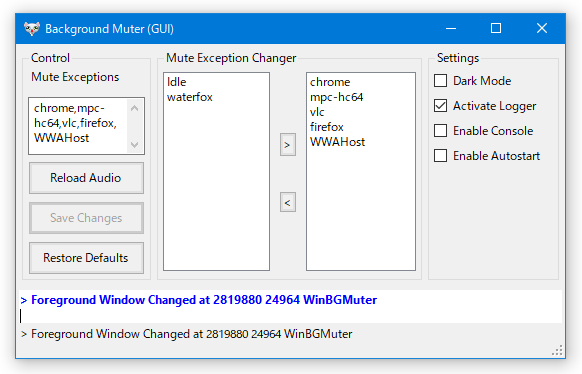Screen dimensions: 582x374
Task: Click the Reload Audio button
Action: (86, 178)
